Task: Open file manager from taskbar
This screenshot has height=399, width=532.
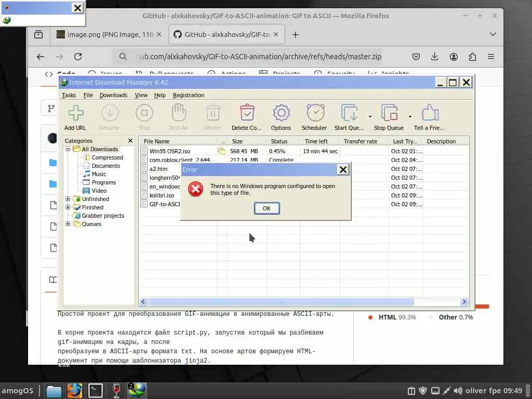Action: pos(54,391)
